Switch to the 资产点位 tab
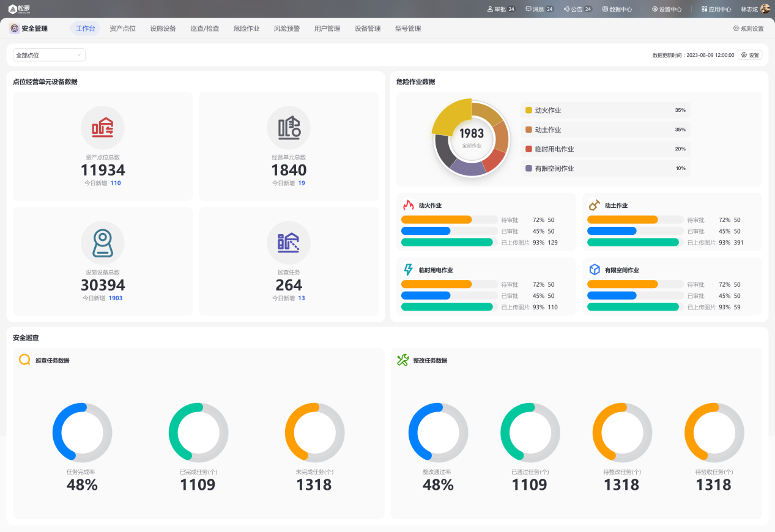Image resolution: width=775 pixels, height=532 pixels. 122,29
